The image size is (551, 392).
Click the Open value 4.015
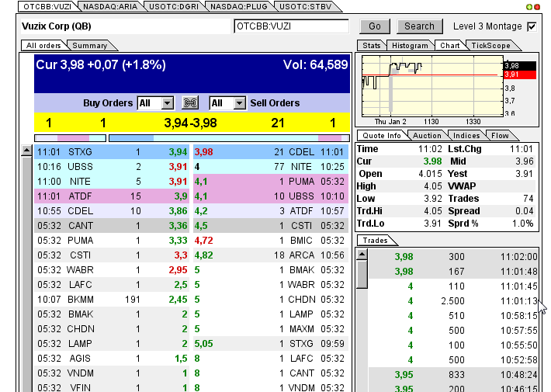click(430, 174)
